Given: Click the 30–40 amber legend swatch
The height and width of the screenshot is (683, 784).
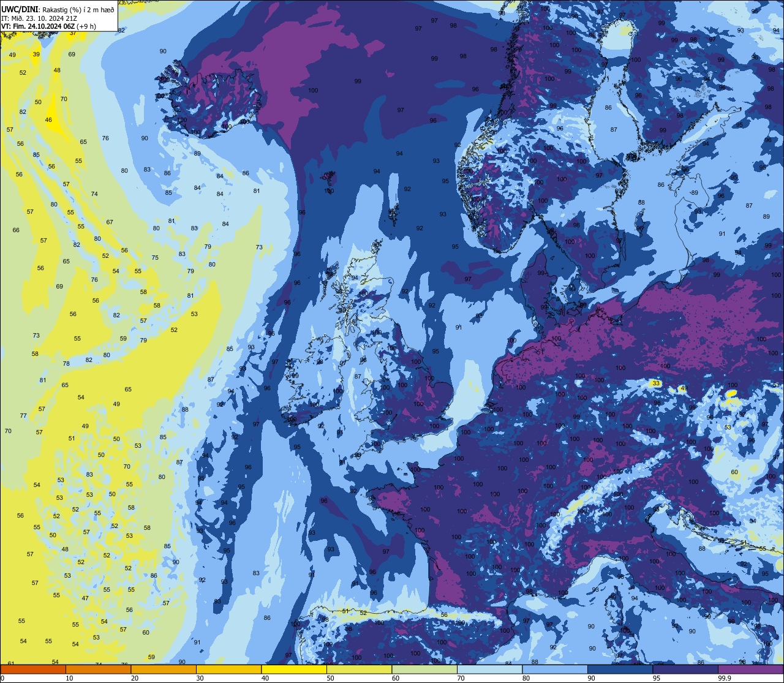Looking at the screenshot, I should tap(228, 669).
